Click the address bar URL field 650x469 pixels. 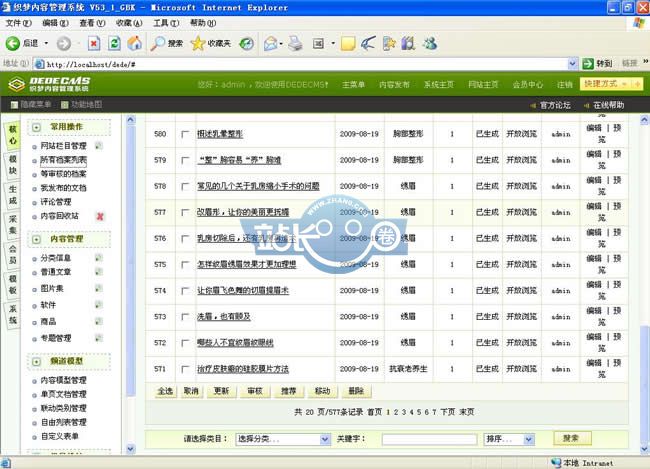pos(306,64)
